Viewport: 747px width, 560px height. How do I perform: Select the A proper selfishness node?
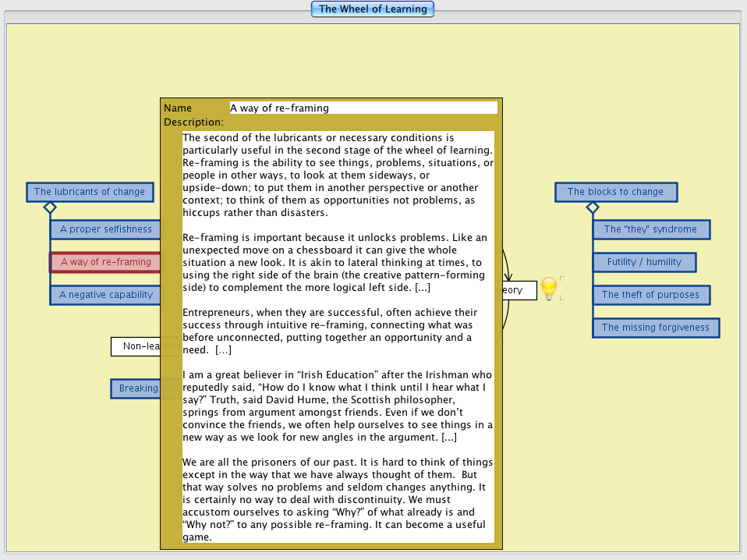tap(105, 229)
